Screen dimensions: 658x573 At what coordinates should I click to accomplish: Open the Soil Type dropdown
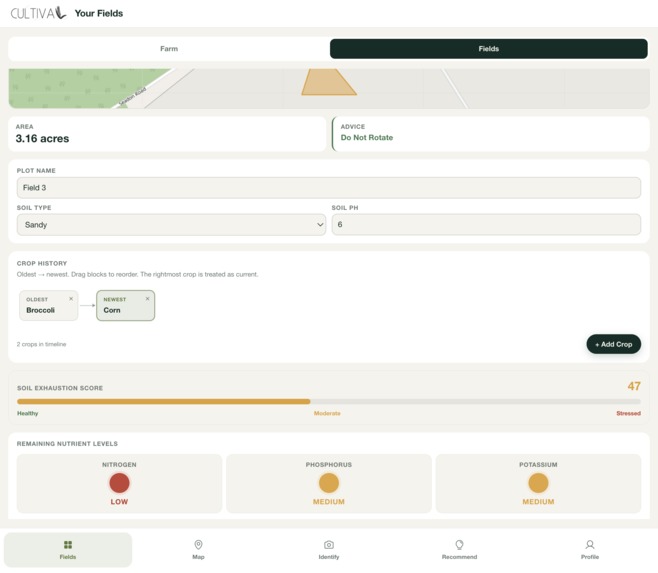171,225
